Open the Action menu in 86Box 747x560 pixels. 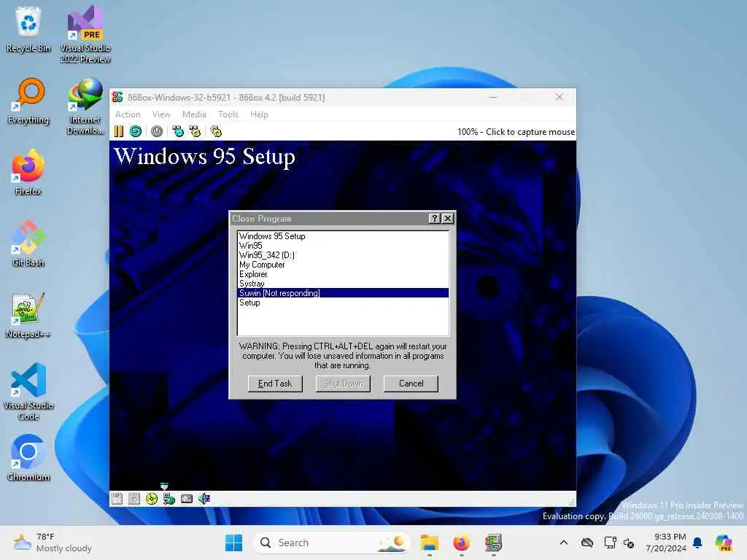click(x=128, y=114)
